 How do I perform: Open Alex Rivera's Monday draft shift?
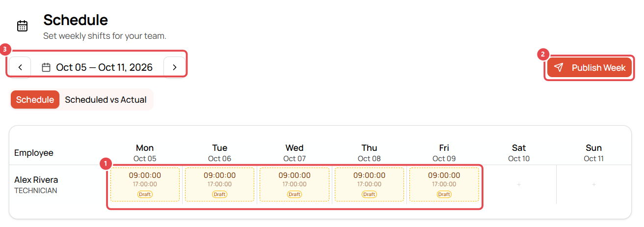(x=145, y=185)
